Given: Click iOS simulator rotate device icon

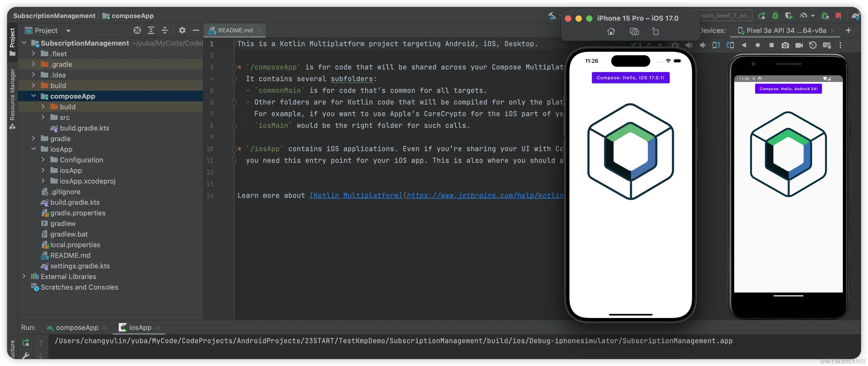Looking at the screenshot, I should [x=655, y=31].
